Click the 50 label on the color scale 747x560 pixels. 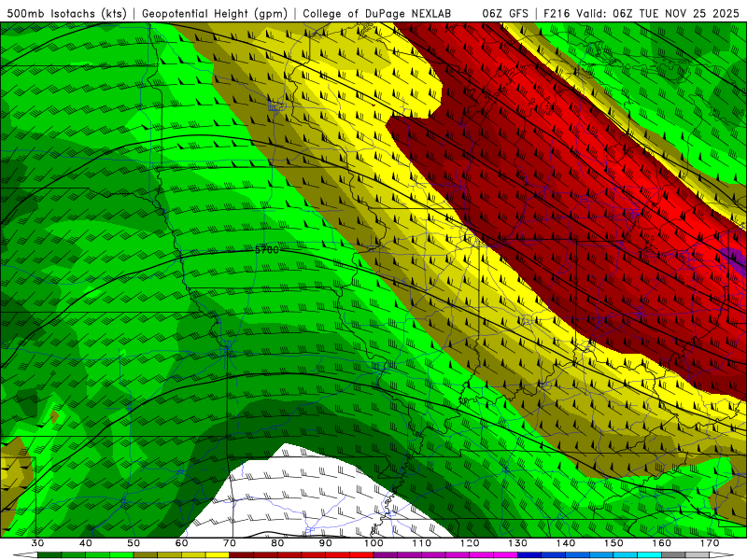(x=134, y=543)
